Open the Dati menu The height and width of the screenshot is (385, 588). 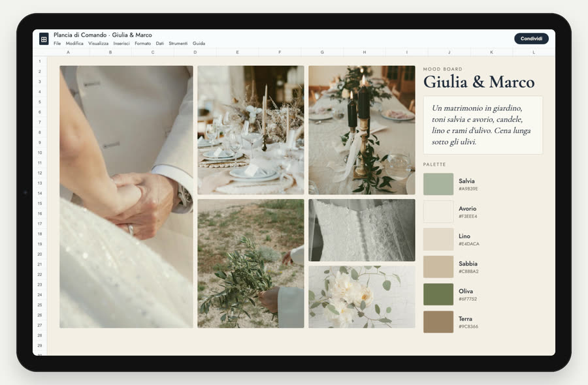point(160,44)
